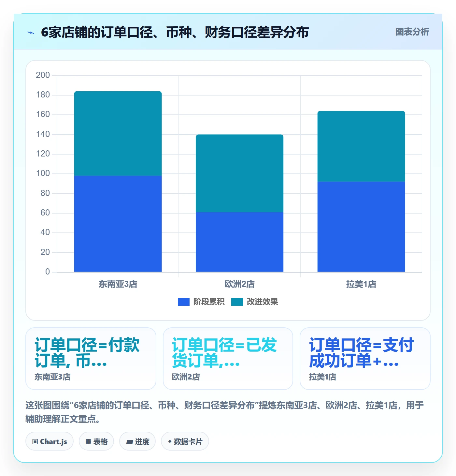Click the 欧洲2店 x-axis label
456x476 pixels.
click(239, 284)
